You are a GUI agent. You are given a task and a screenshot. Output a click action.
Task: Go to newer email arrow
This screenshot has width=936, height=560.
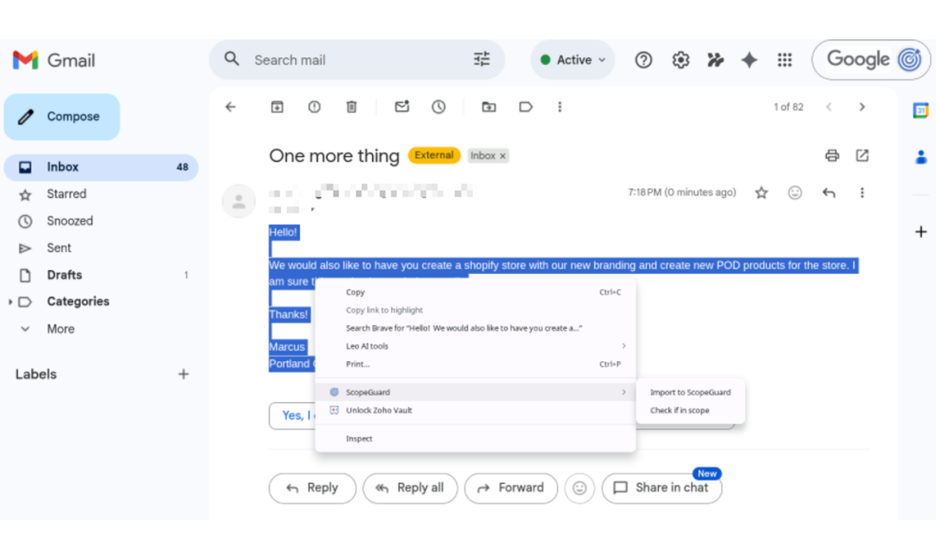point(829,107)
